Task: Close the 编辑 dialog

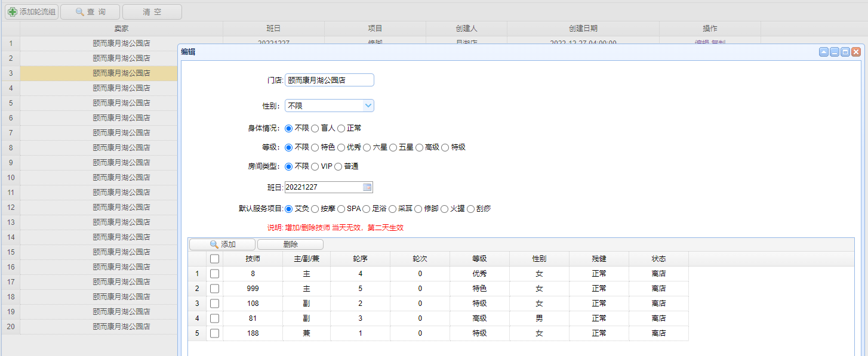Action: pos(856,52)
